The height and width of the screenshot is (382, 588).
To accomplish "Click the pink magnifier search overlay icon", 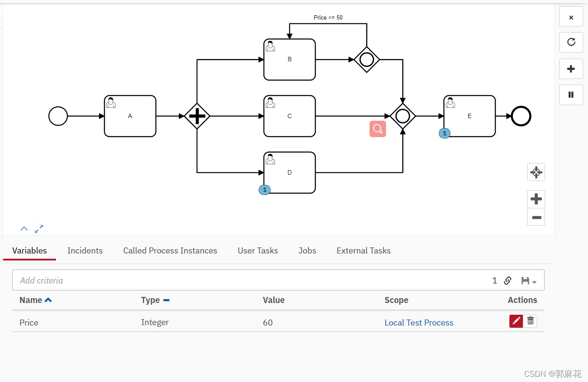I will coord(378,129).
